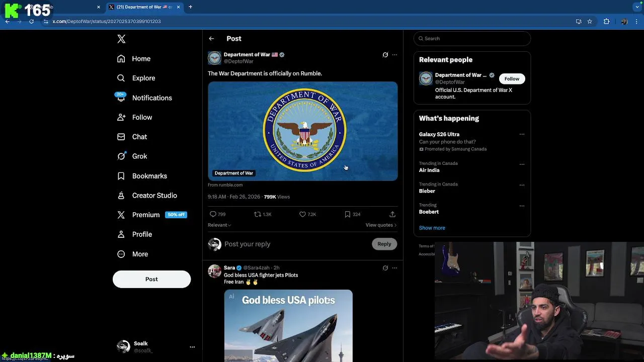Open more options on Sara's reply

pos(394,268)
